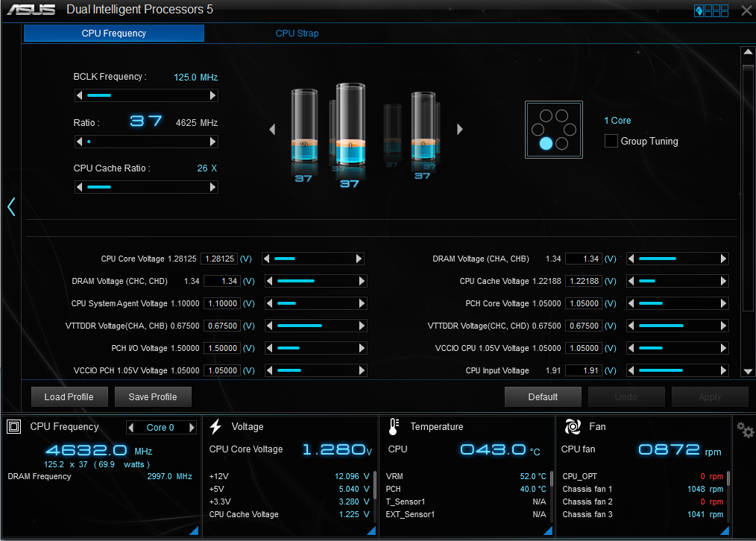Click the CPU Cache Ratio slider track
Screen dimensions: 756x541
[146, 187]
